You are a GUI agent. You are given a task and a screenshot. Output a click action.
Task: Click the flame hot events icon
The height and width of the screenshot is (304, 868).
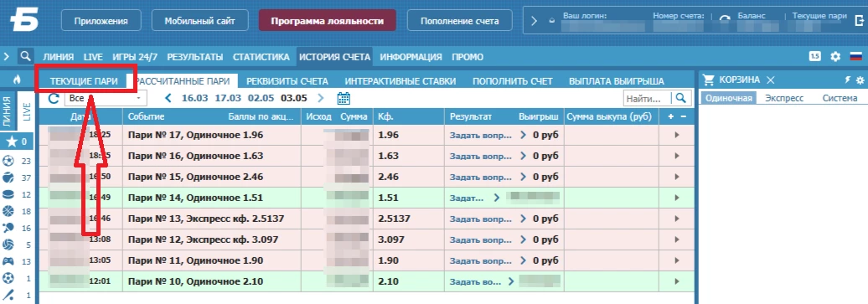(17, 80)
